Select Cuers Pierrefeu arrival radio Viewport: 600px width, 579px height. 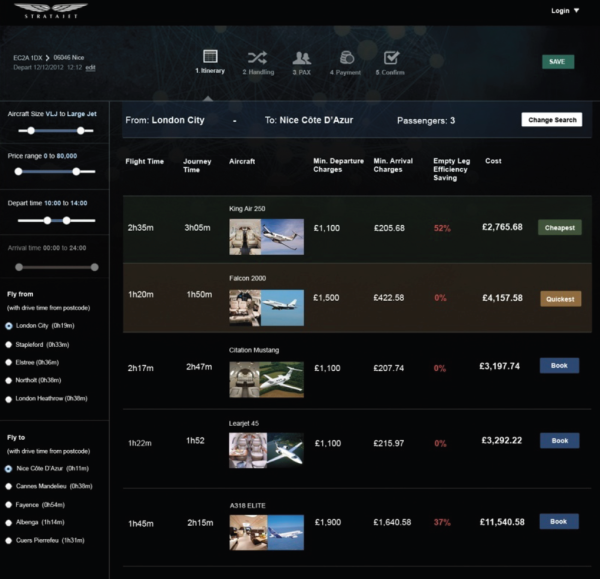(x=9, y=541)
